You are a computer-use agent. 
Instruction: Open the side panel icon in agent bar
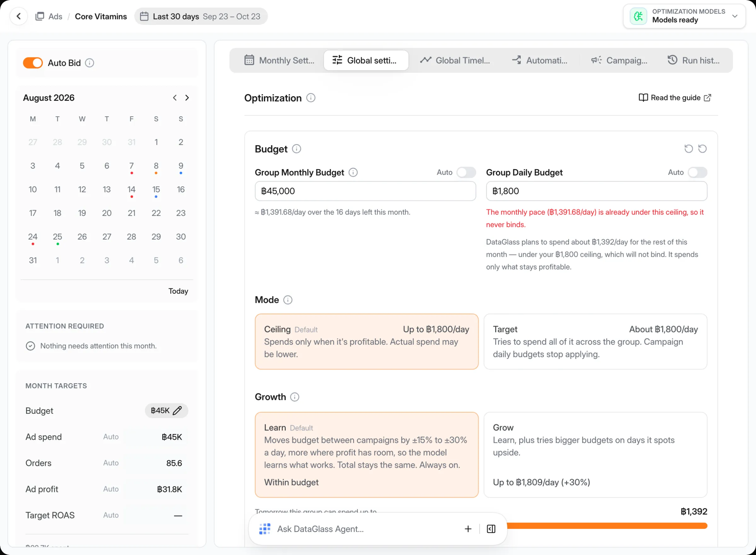click(491, 529)
